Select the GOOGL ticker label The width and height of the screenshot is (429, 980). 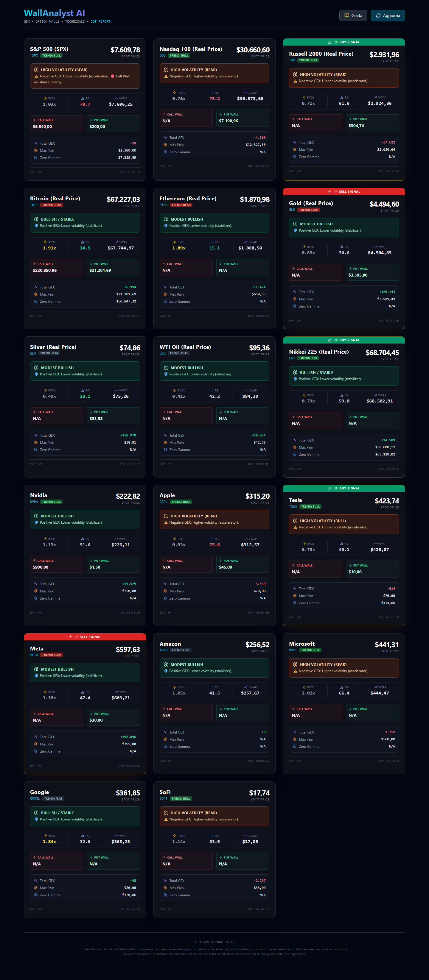[35, 798]
